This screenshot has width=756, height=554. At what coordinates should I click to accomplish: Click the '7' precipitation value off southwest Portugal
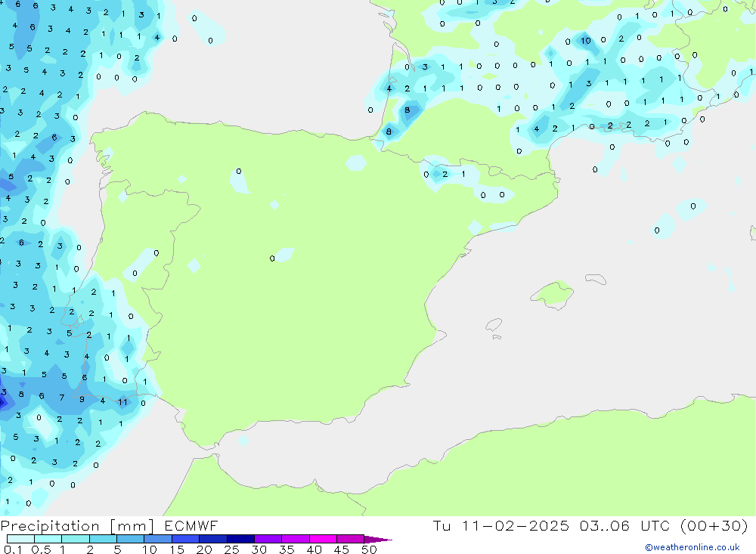(62, 398)
